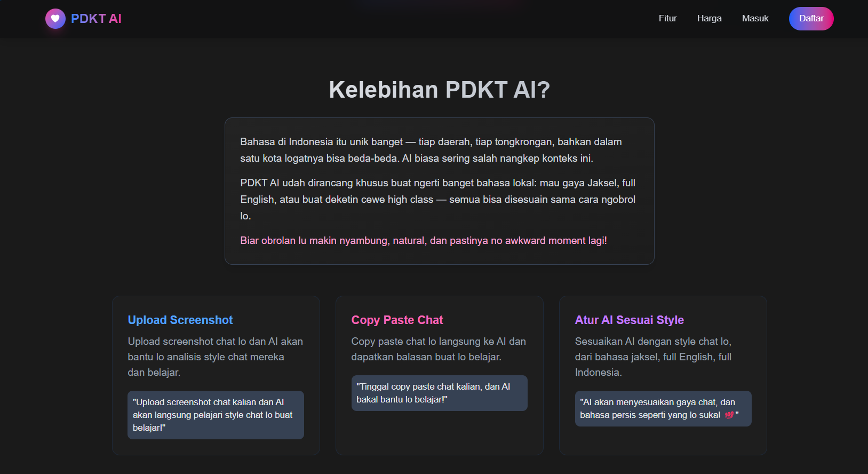Select the quote starting with Tinggal copy paste
Viewport: 868px width, 474px height.
pyautogui.click(x=439, y=393)
